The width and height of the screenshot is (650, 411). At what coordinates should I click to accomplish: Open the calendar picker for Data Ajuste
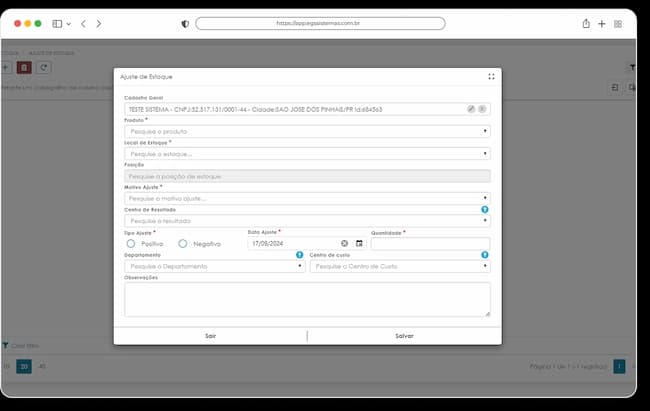point(359,243)
